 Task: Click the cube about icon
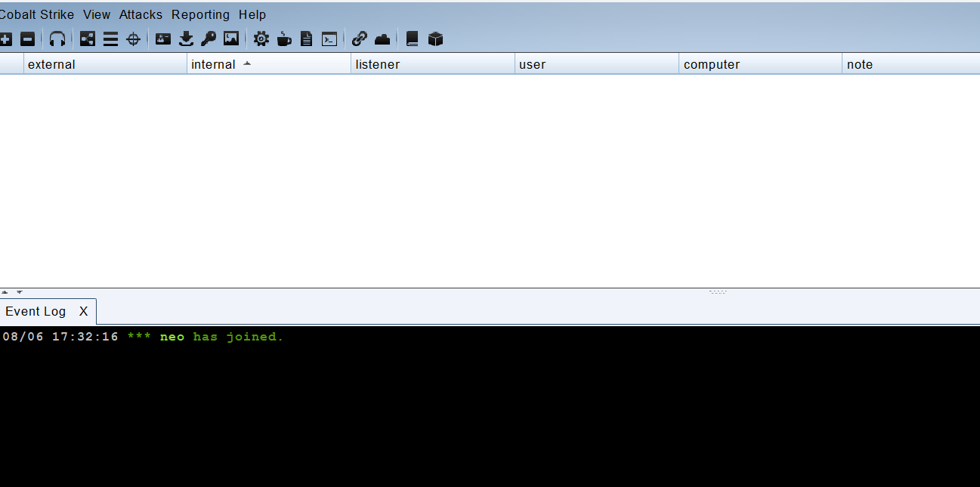(x=435, y=39)
